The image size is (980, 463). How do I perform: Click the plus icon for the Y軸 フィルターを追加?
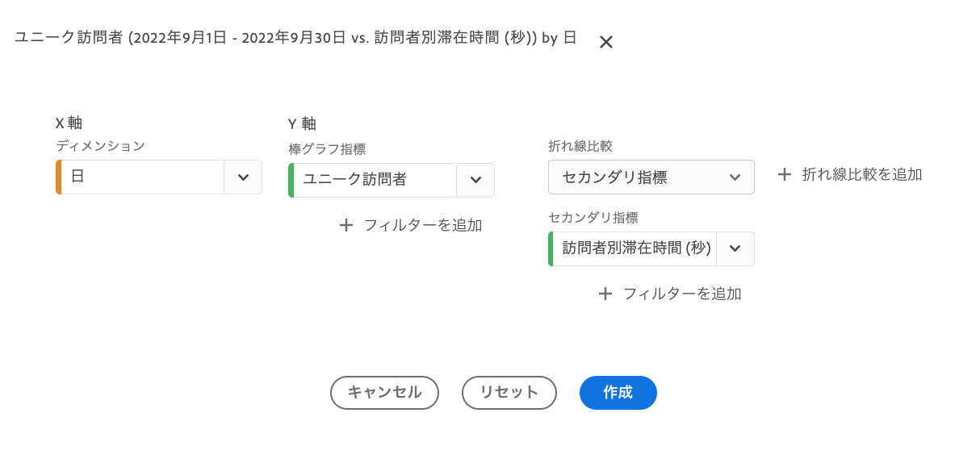(346, 225)
